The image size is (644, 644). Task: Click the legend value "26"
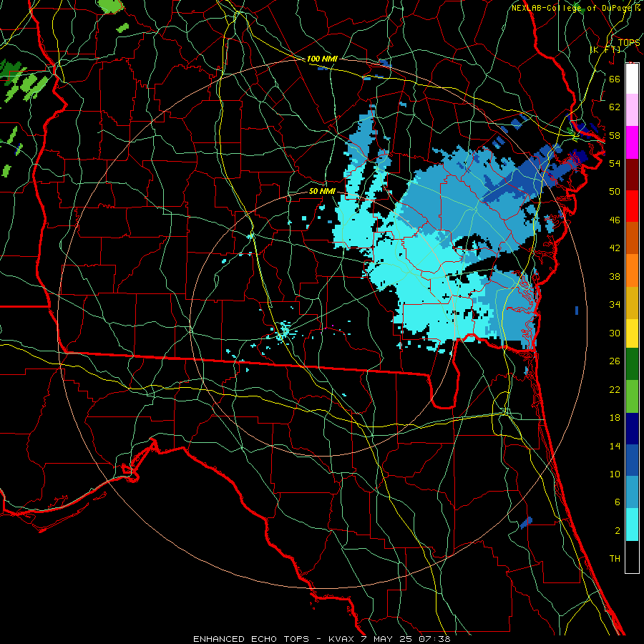click(615, 361)
